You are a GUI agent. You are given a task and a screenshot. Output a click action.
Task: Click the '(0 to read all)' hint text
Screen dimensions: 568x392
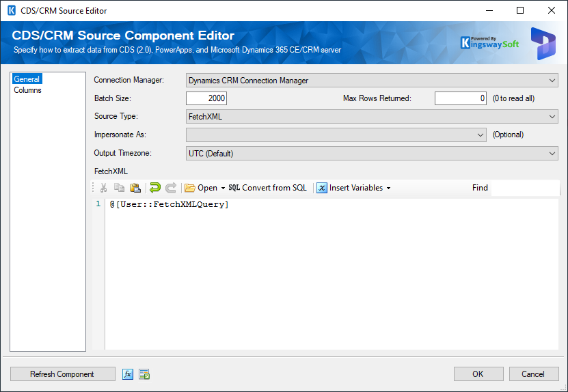click(513, 98)
